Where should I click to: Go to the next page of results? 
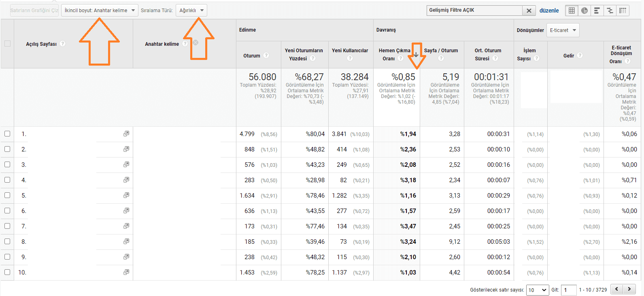(629, 289)
